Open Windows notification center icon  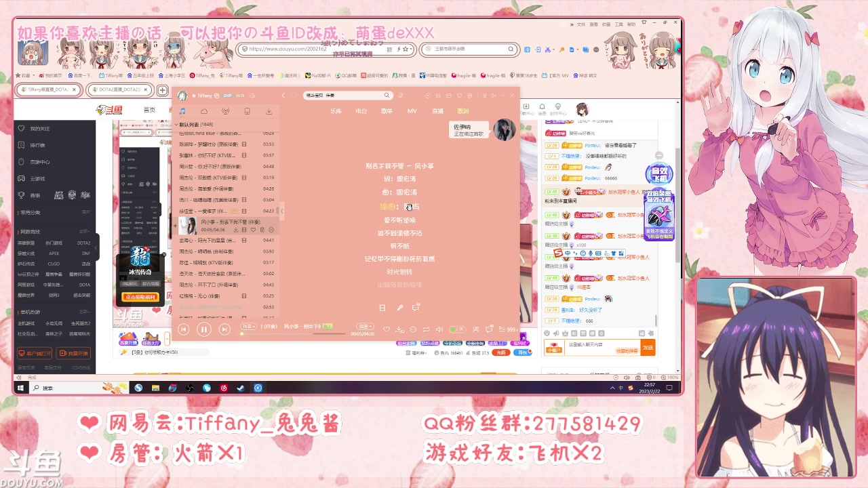tap(670, 388)
